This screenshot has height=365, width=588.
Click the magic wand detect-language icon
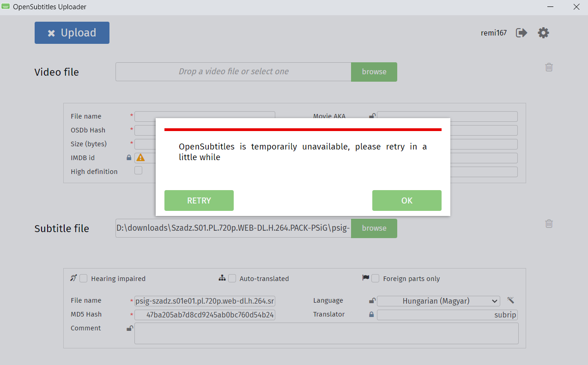[x=510, y=300]
